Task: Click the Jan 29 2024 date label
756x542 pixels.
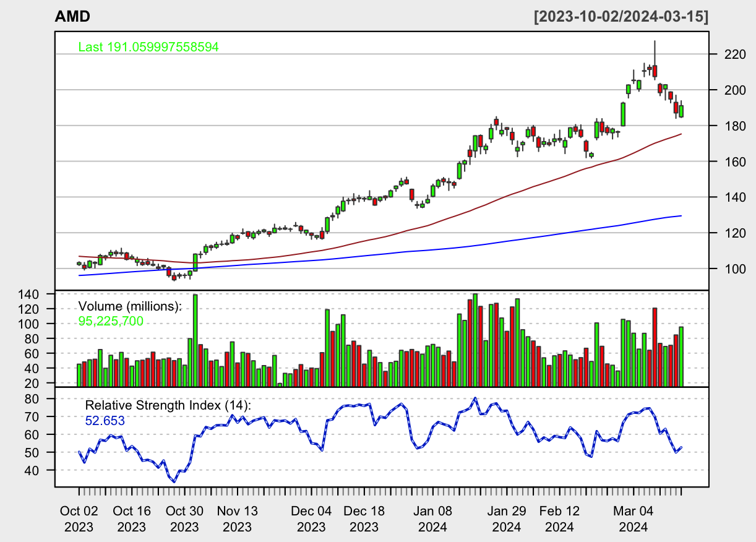Action: pos(507,520)
